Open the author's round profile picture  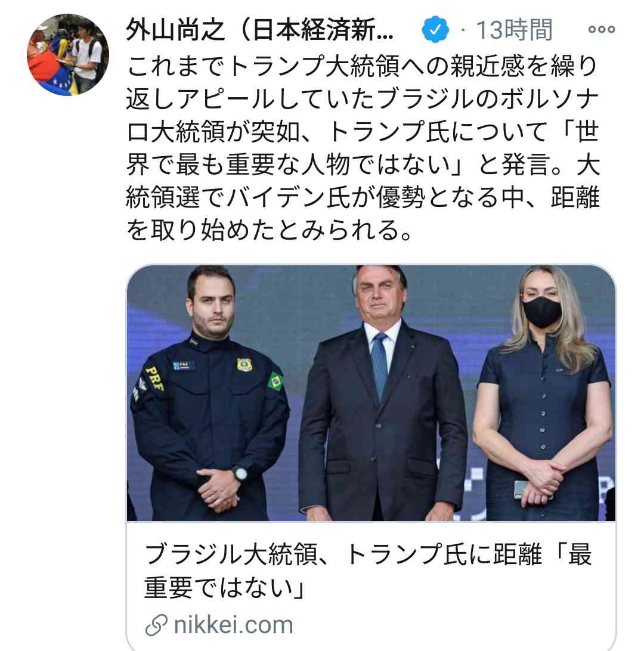(68, 54)
